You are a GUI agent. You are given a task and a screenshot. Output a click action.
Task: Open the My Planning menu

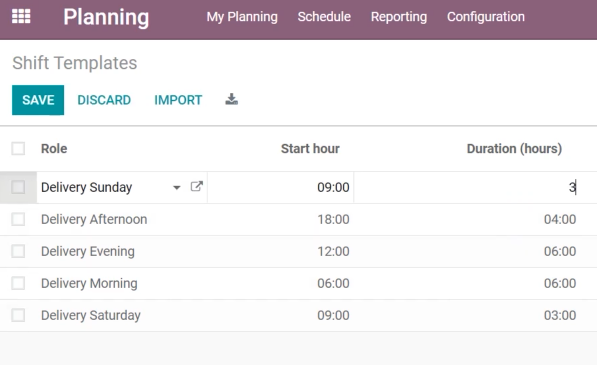(x=242, y=17)
